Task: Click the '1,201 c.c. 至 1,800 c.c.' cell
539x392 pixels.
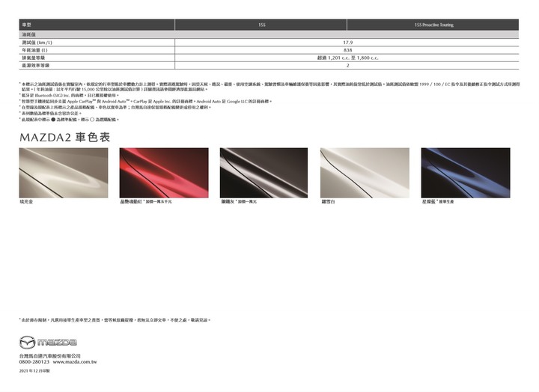Action: pyautogui.click(x=347, y=58)
